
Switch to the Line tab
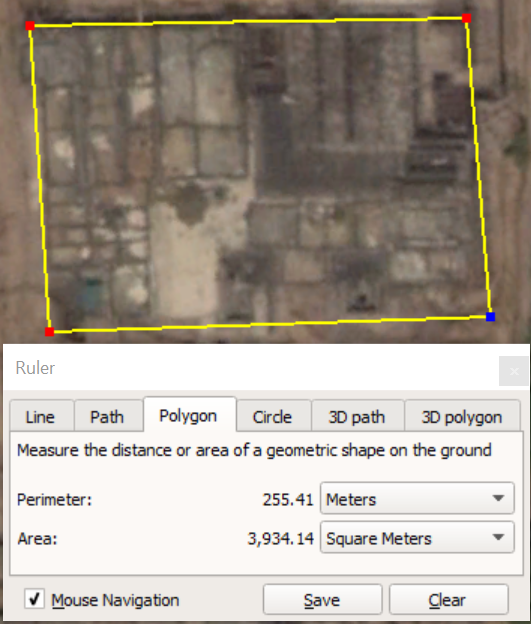(x=42, y=416)
